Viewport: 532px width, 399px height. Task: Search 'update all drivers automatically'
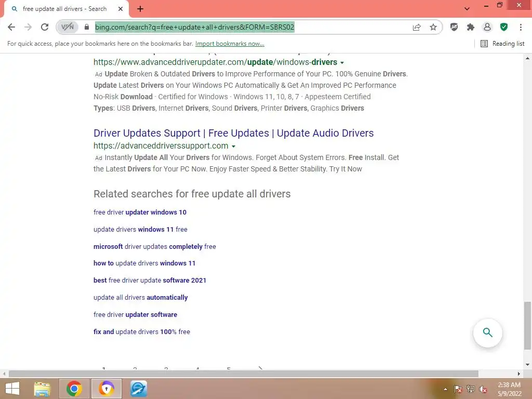[140, 298]
